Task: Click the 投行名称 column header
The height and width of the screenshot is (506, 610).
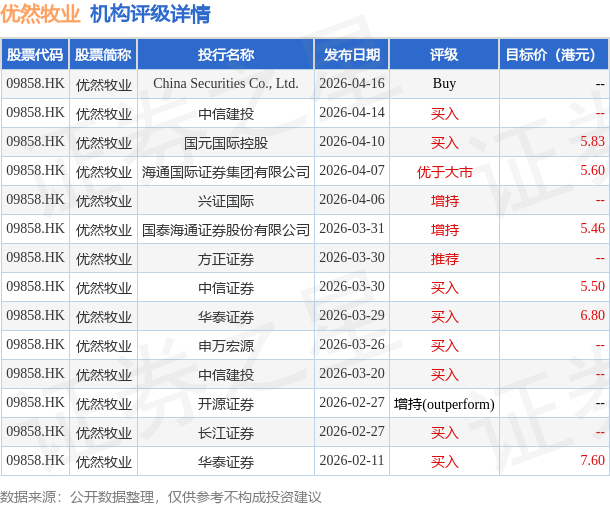Action: (226, 54)
